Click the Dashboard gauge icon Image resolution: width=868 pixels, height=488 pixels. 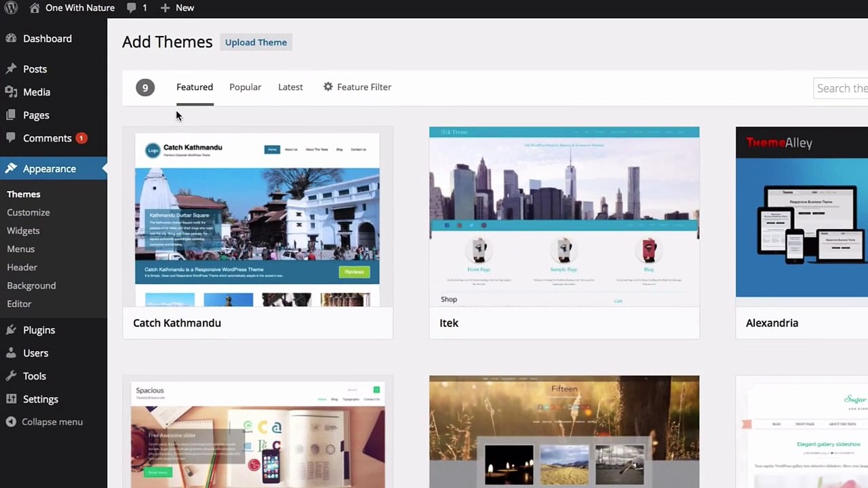(11, 39)
